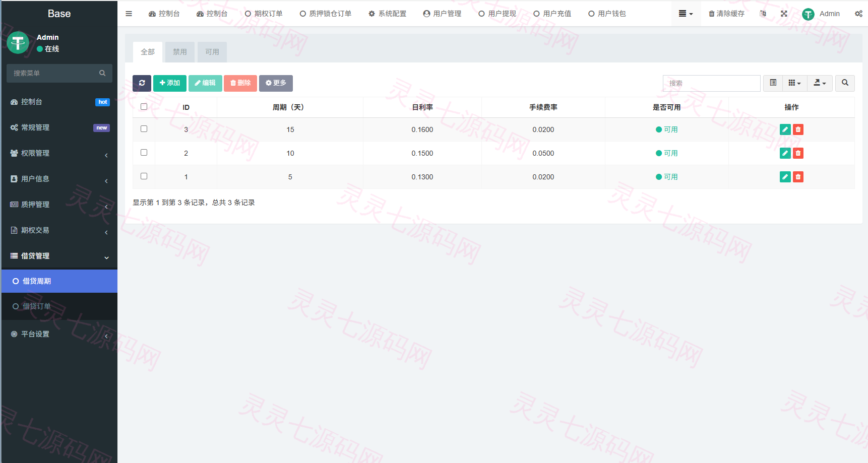Check the checkbox for row ID 3
868x463 pixels.
[144, 129]
